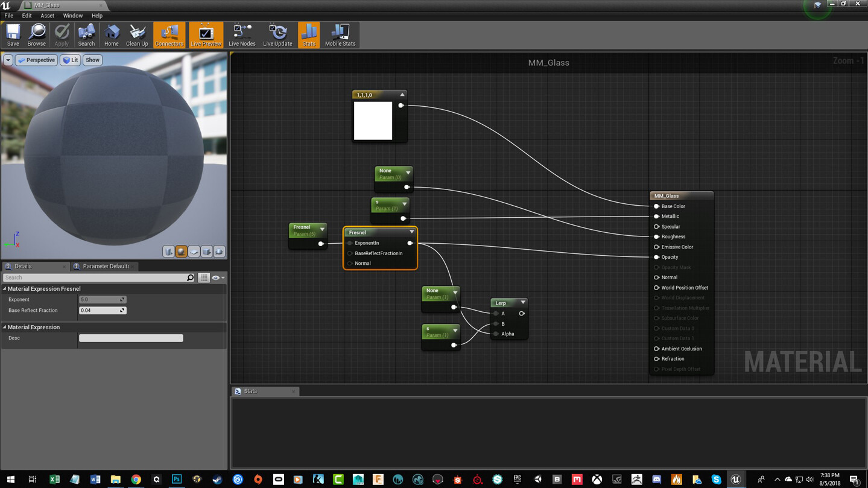Toggle Mobile Stats display

point(340,36)
